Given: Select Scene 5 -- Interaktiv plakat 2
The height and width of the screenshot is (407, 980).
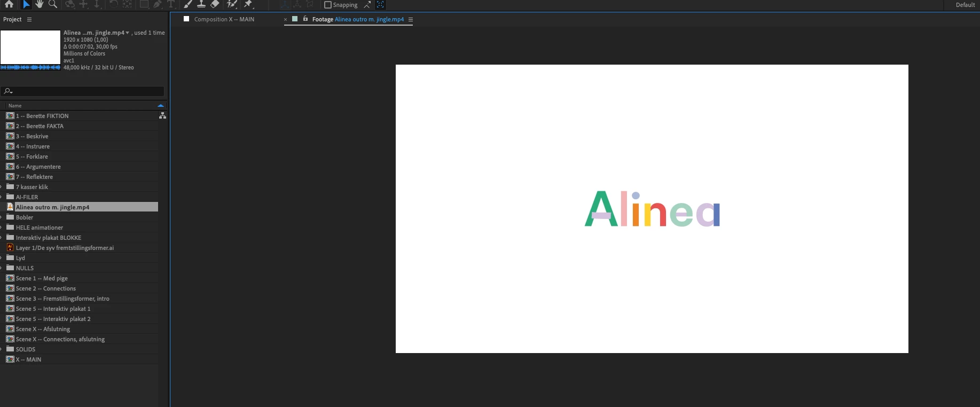Looking at the screenshot, I should pyautogui.click(x=53, y=319).
